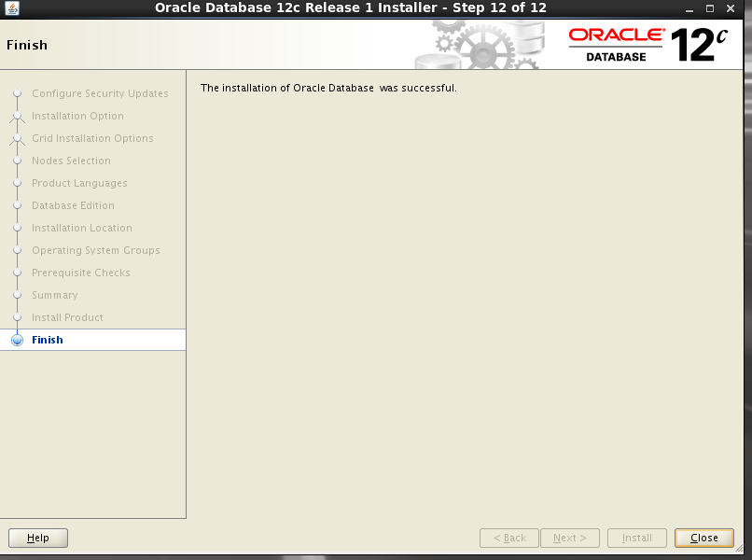Image resolution: width=752 pixels, height=560 pixels.
Task: Select the Configure Security Updates step
Action: 100,93
